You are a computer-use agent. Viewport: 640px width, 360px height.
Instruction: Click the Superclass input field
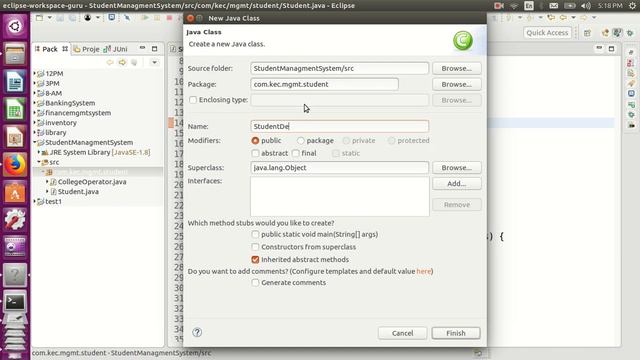pos(340,167)
